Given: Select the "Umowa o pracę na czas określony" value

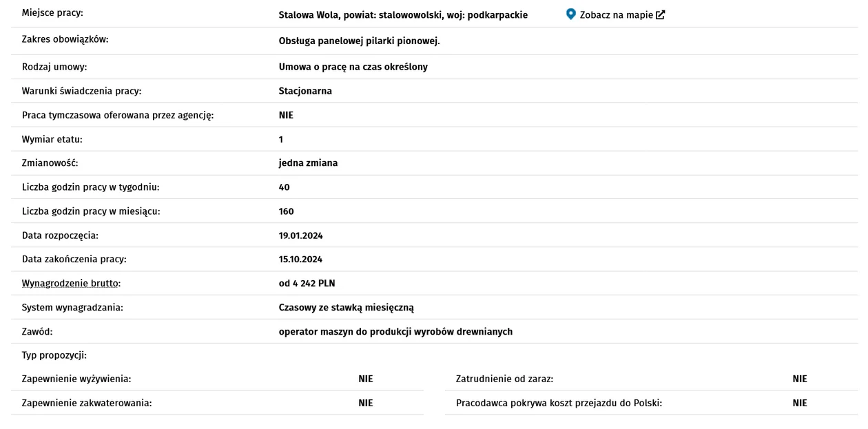Looking at the screenshot, I should click(353, 67).
